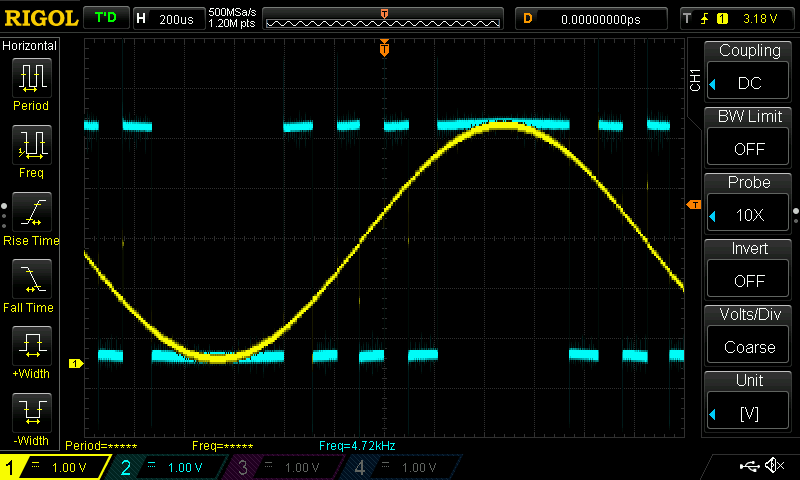Choose the Fall Time measurement icon
This screenshot has height=480, width=800.
click(x=31, y=280)
